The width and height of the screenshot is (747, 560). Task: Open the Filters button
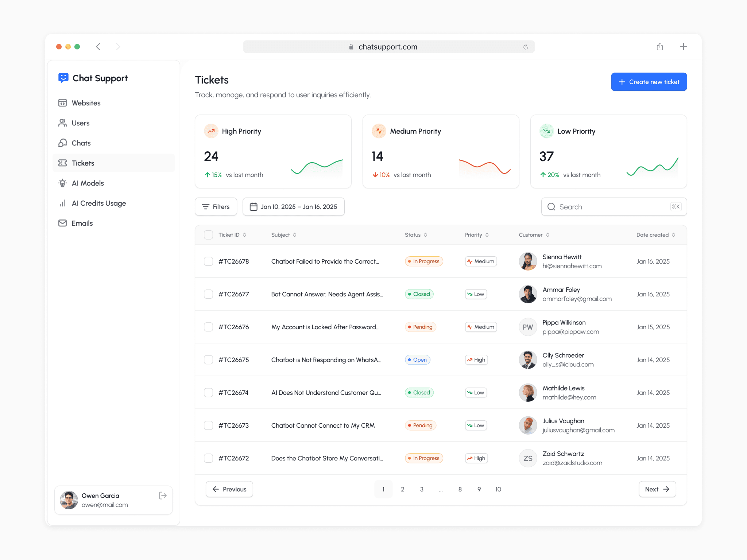point(216,207)
